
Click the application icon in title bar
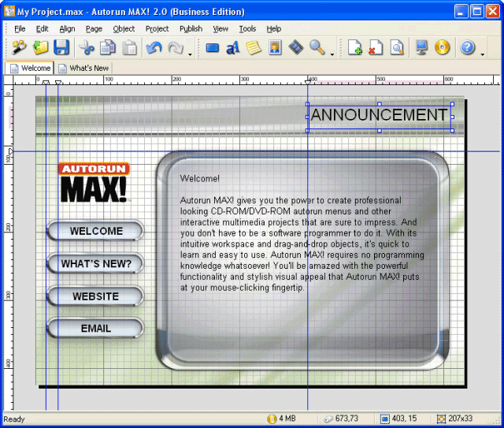9,11
